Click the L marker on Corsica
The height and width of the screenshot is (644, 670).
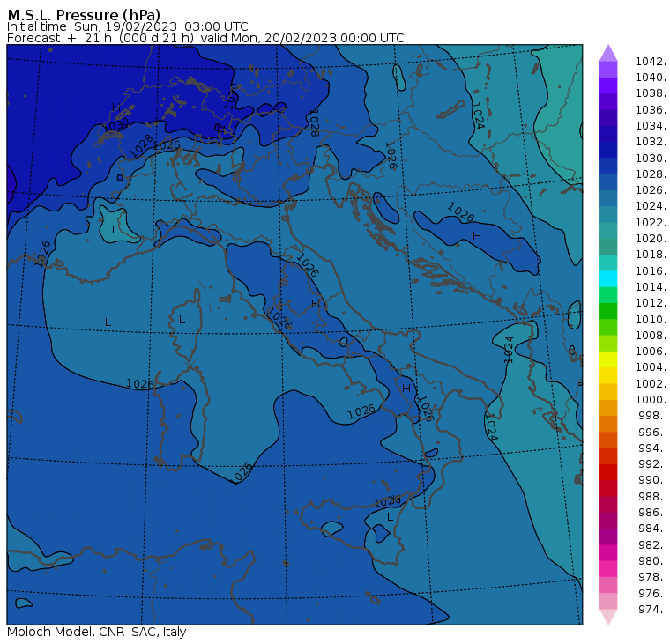pos(182,320)
